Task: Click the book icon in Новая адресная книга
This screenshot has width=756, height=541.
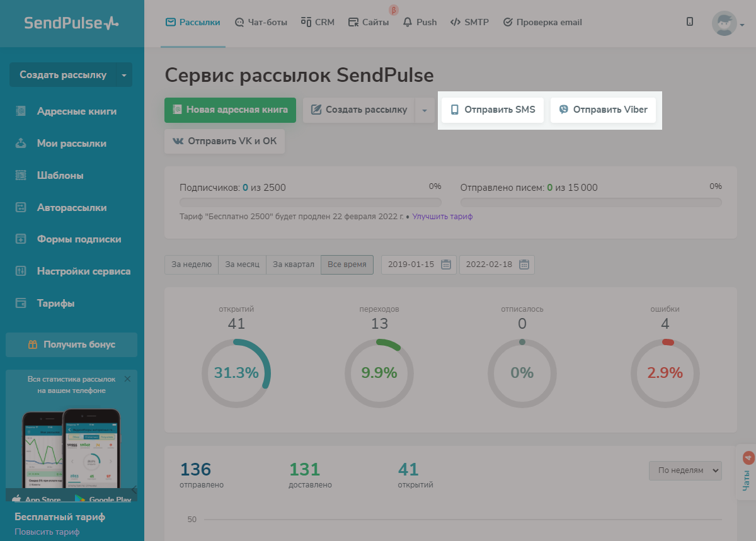Action: [x=177, y=110]
